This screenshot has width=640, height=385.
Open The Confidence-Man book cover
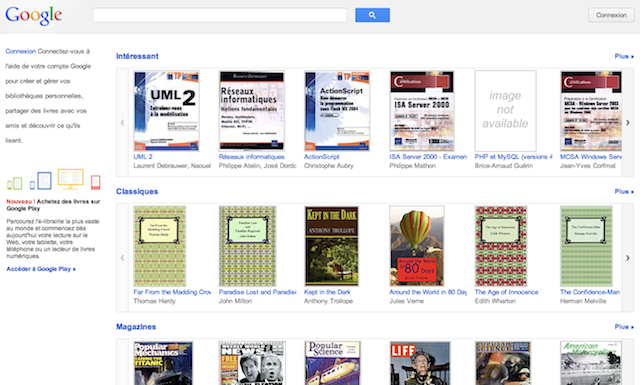point(586,246)
